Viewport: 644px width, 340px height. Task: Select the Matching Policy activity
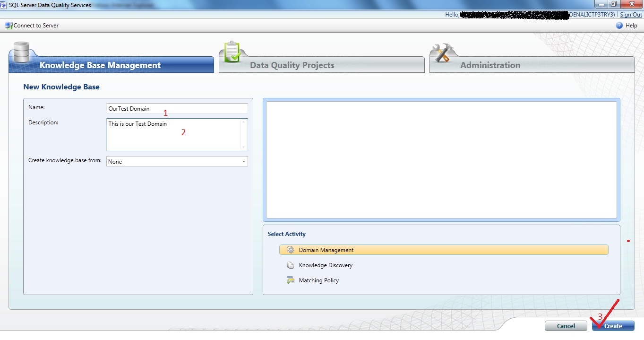coord(319,280)
